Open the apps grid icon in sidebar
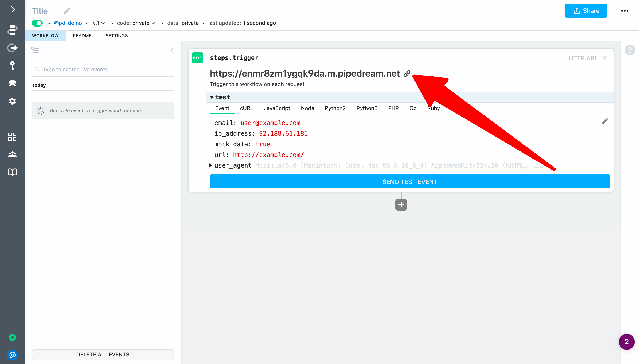Image resolution: width=639 pixels, height=364 pixels. [12, 137]
